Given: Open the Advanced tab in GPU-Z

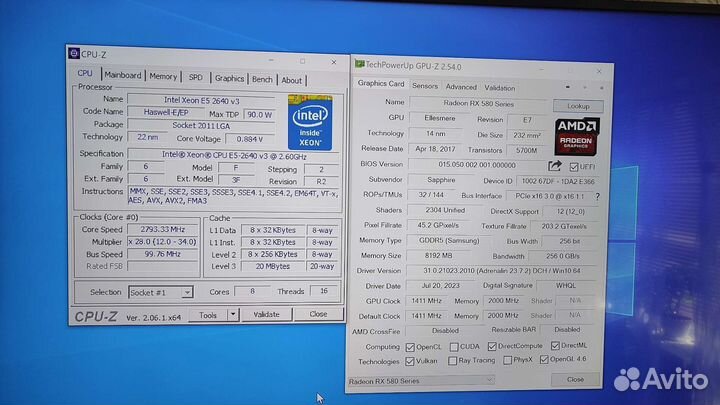Looking at the screenshot, I should (x=461, y=87).
